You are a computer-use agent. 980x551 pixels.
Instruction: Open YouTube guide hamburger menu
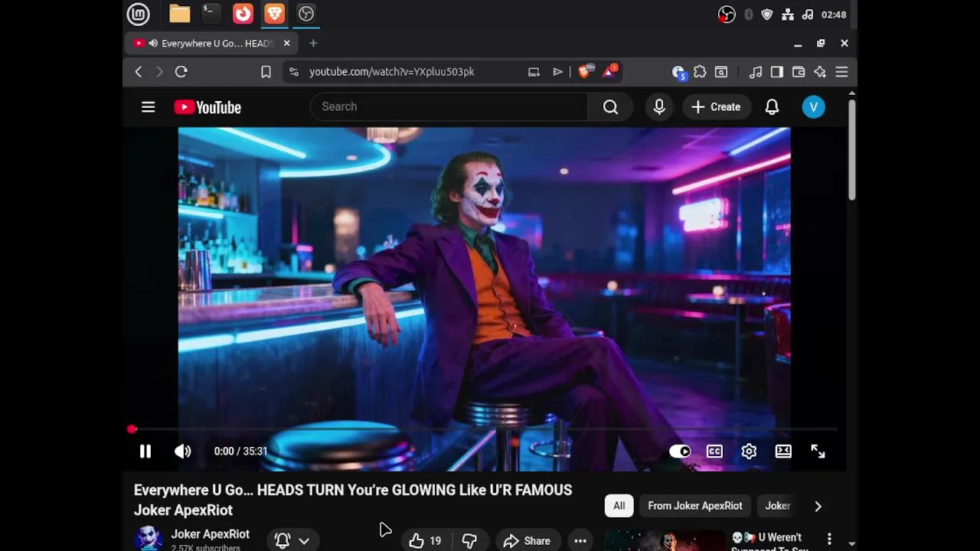tap(149, 107)
